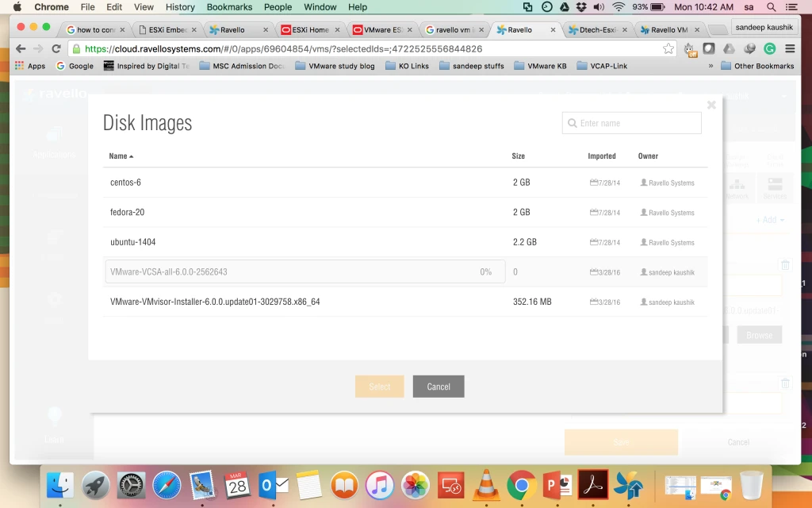Screen dimensions: 812x508
Task: Open System Preferences gear in dock
Action: pyautogui.click(x=131, y=486)
